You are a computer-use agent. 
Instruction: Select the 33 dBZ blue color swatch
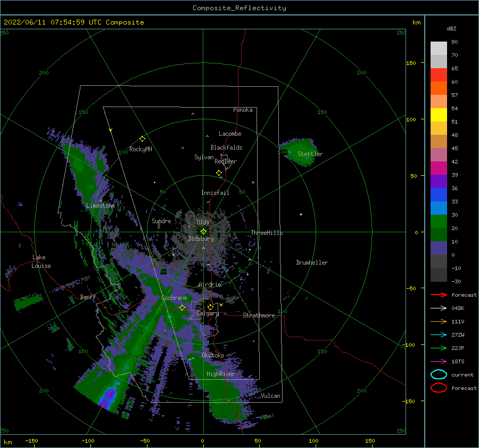439,194
